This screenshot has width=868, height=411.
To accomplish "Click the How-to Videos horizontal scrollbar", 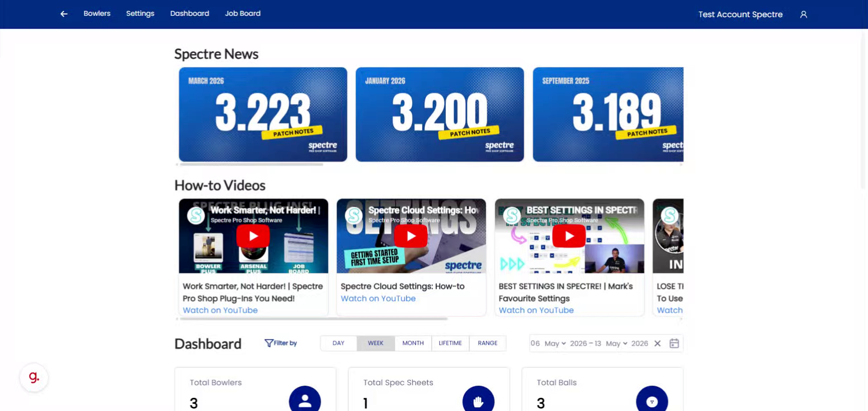I will (x=314, y=319).
